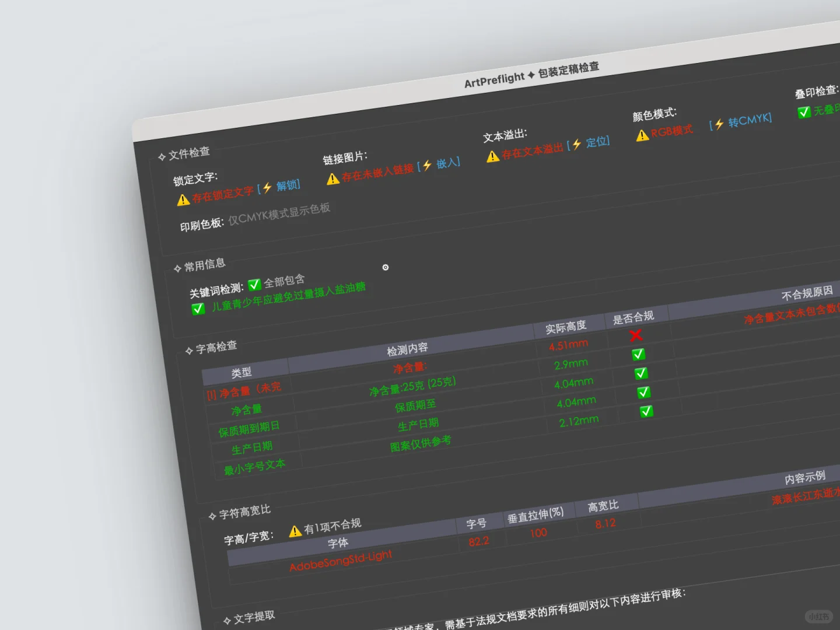Click the warning icon beside 存在锁定文字
840x630 pixels.
(183, 200)
